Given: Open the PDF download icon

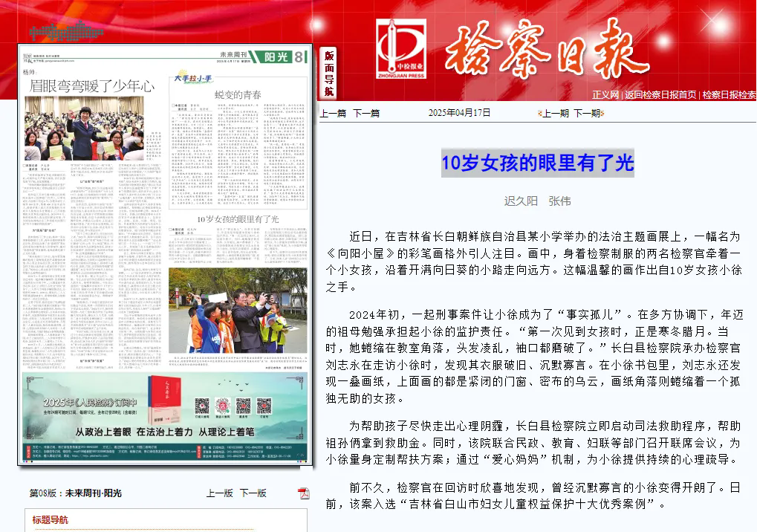Looking at the screenshot, I should pyautogui.click(x=303, y=493).
